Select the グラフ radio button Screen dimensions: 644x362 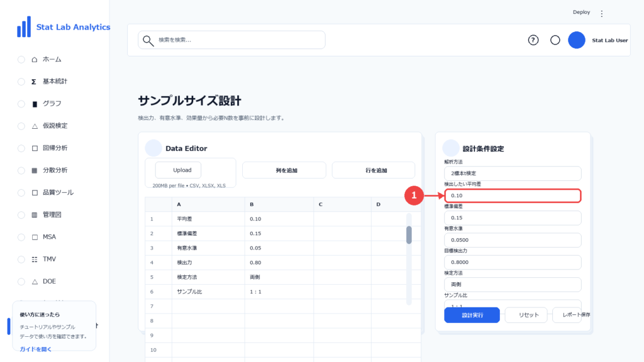tap(21, 104)
